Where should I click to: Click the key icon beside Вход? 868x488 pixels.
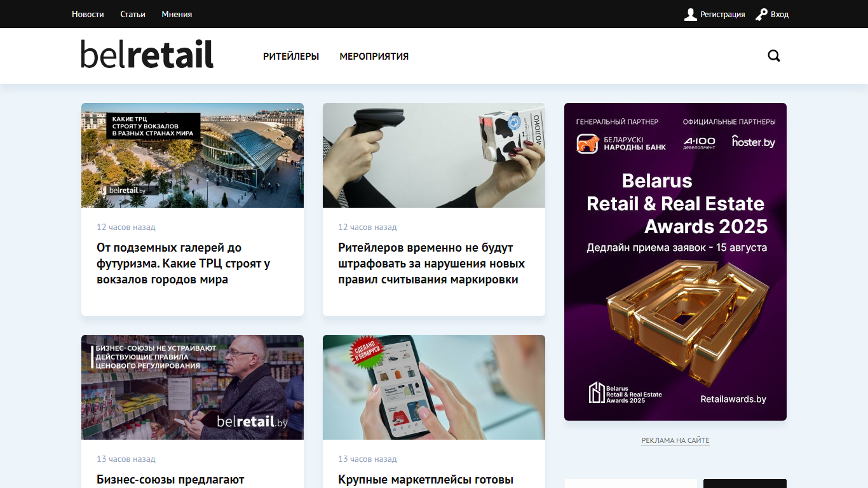pyautogui.click(x=761, y=14)
